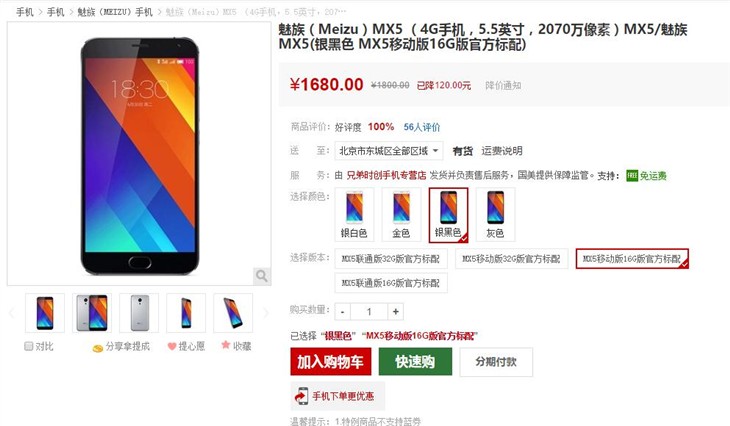Open the first 手机 breadcrumb item
The height and width of the screenshot is (426, 730).
[x=25, y=12]
